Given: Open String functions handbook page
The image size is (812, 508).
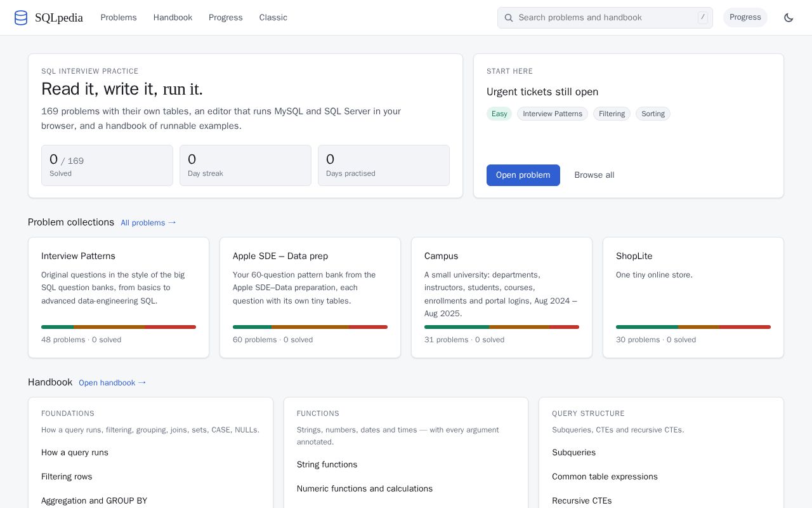Looking at the screenshot, I should (327, 465).
